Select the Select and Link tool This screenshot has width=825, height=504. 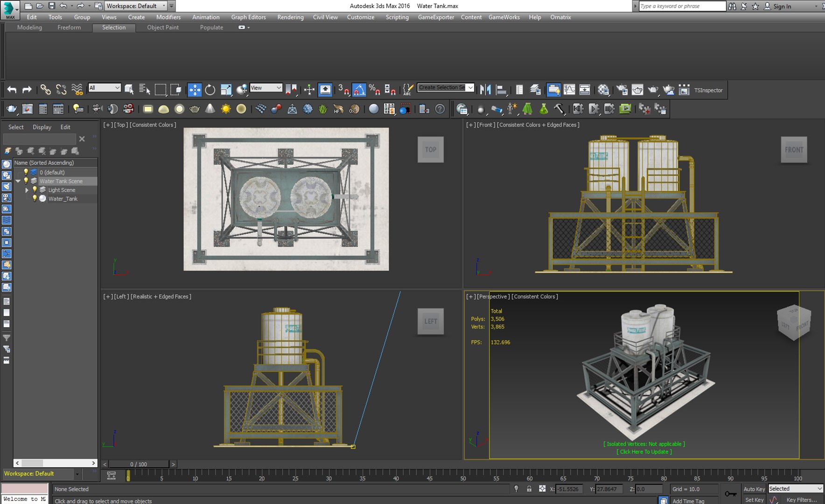coord(45,90)
